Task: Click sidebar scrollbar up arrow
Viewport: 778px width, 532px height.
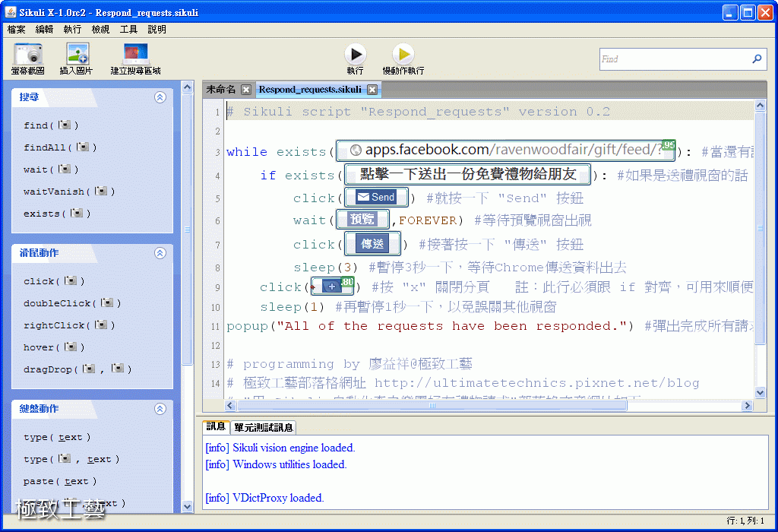Action: pyautogui.click(x=187, y=88)
